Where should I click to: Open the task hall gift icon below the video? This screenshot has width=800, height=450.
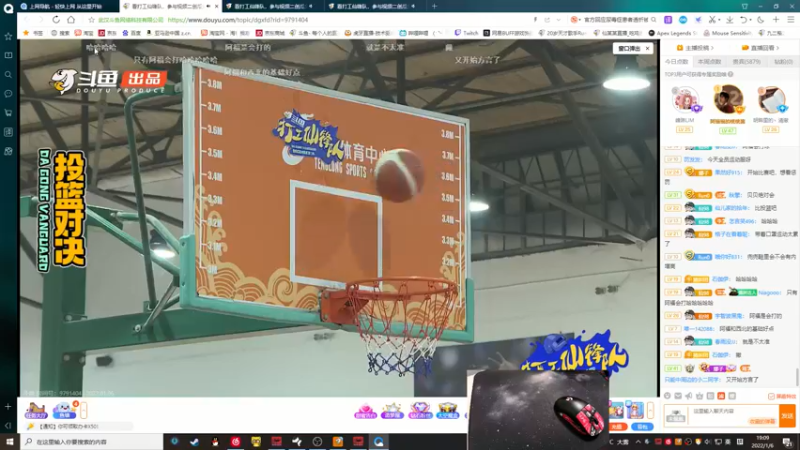36,410
